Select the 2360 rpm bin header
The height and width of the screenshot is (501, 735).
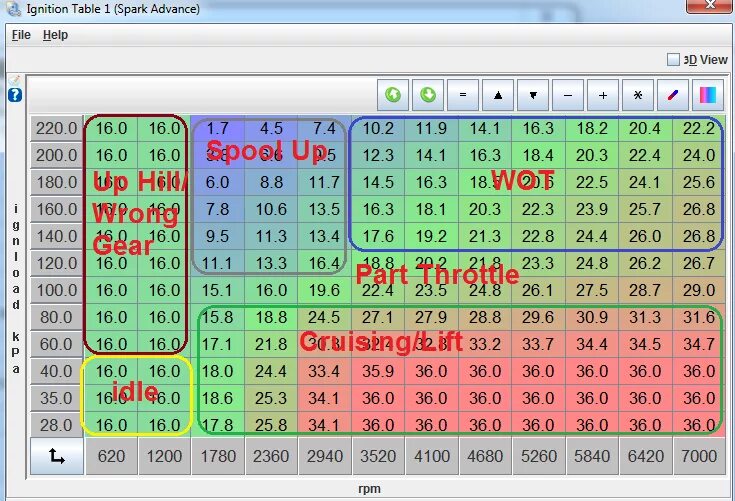[x=271, y=456]
